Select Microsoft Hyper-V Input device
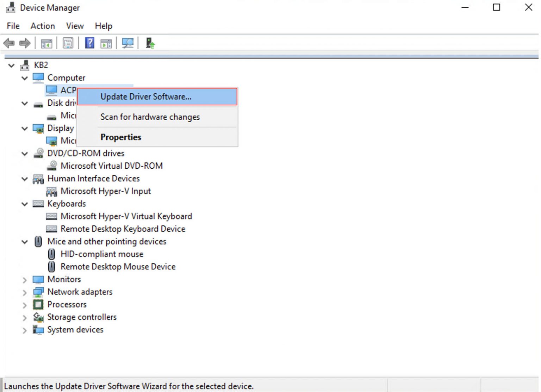541x392 pixels. (x=106, y=191)
